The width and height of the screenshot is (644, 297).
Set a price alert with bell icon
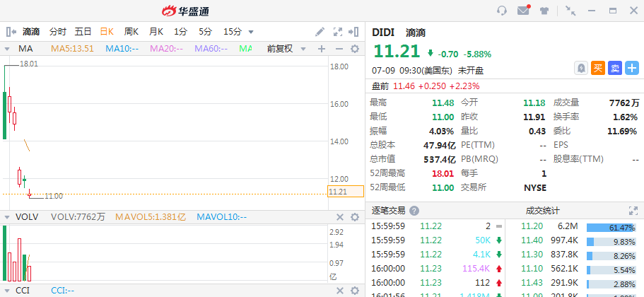[x=581, y=68]
